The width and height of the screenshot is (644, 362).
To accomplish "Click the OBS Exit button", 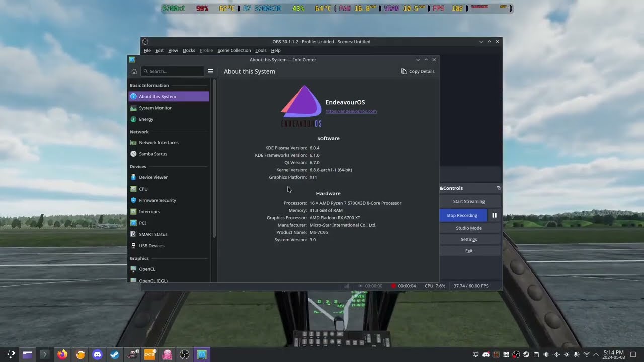I will (x=469, y=251).
